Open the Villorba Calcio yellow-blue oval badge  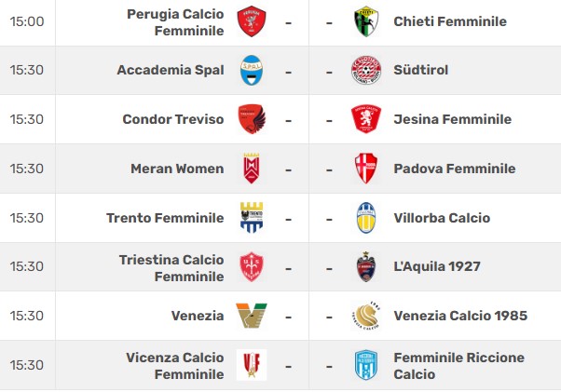click(366, 217)
